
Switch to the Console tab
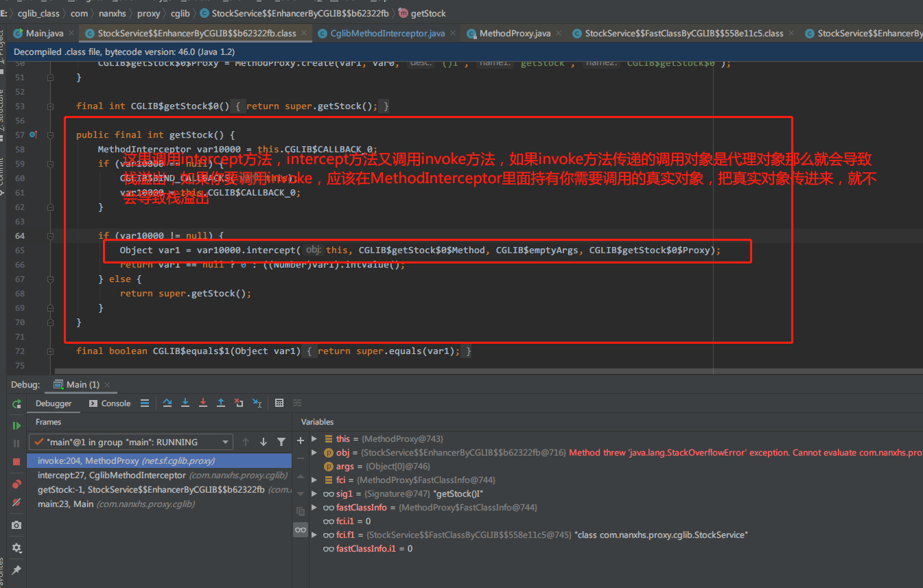point(109,403)
